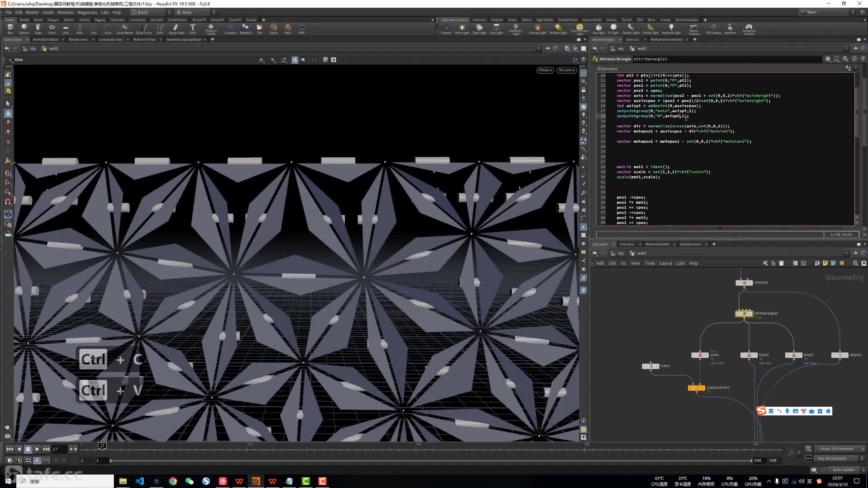Add a sticky note in network editor

(825, 263)
